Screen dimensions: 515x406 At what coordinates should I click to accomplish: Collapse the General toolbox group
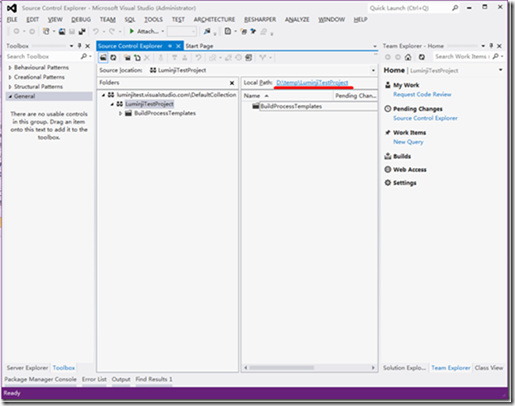point(10,96)
